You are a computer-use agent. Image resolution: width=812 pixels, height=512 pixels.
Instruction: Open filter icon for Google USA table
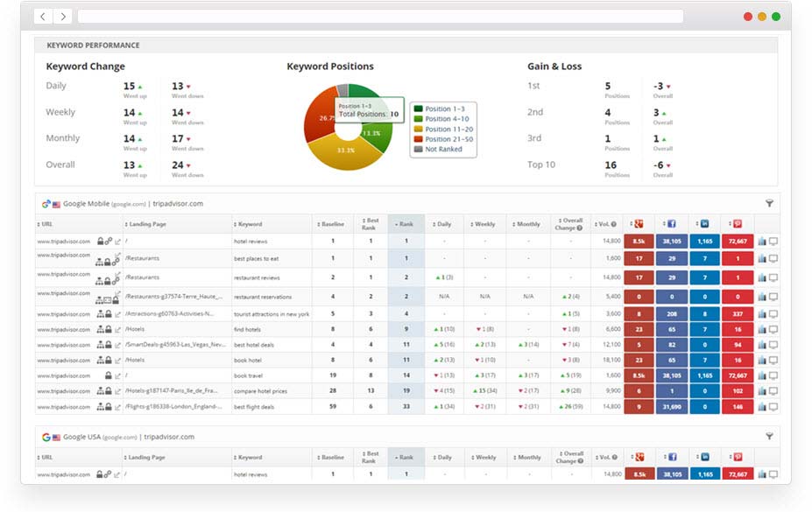769,436
